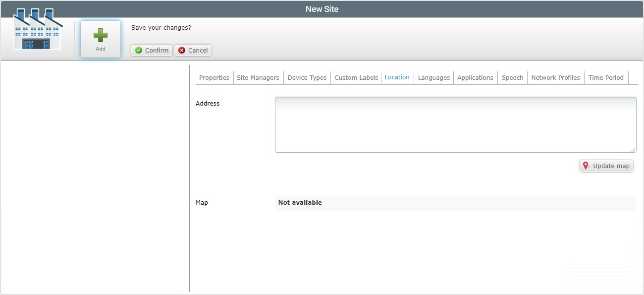Click the green checkmark Confirm icon

pyautogui.click(x=138, y=50)
